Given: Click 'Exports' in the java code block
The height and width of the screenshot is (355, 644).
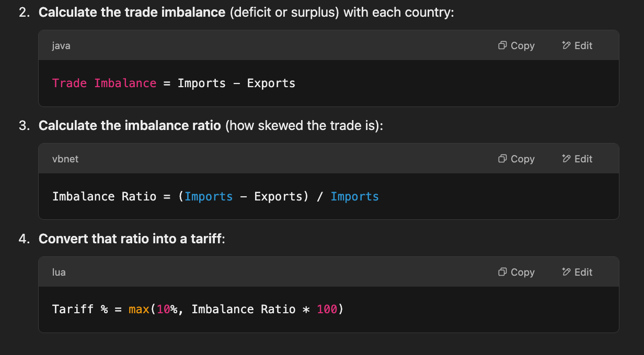Looking at the screenshot, I should 271,83.
